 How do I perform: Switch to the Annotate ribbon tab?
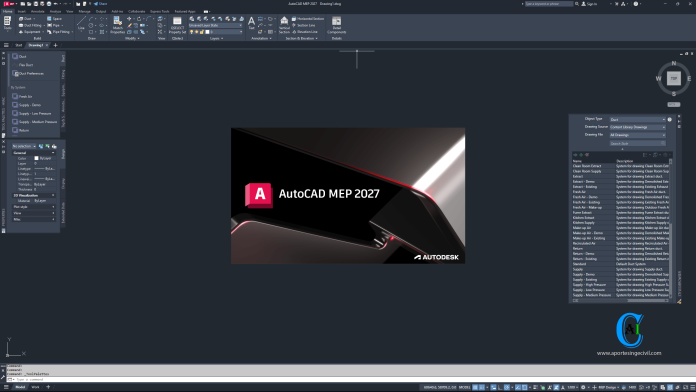37,11
